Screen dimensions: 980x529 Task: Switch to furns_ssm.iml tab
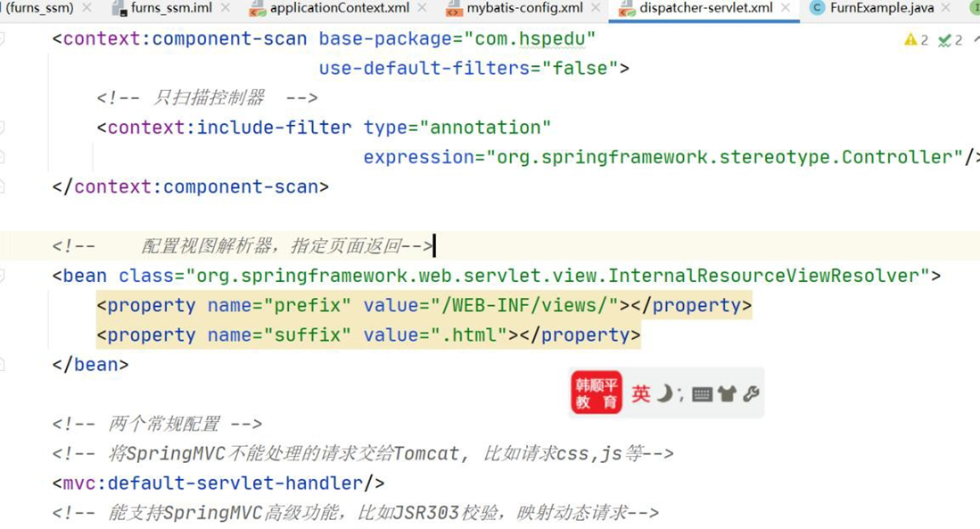[171, 8]
